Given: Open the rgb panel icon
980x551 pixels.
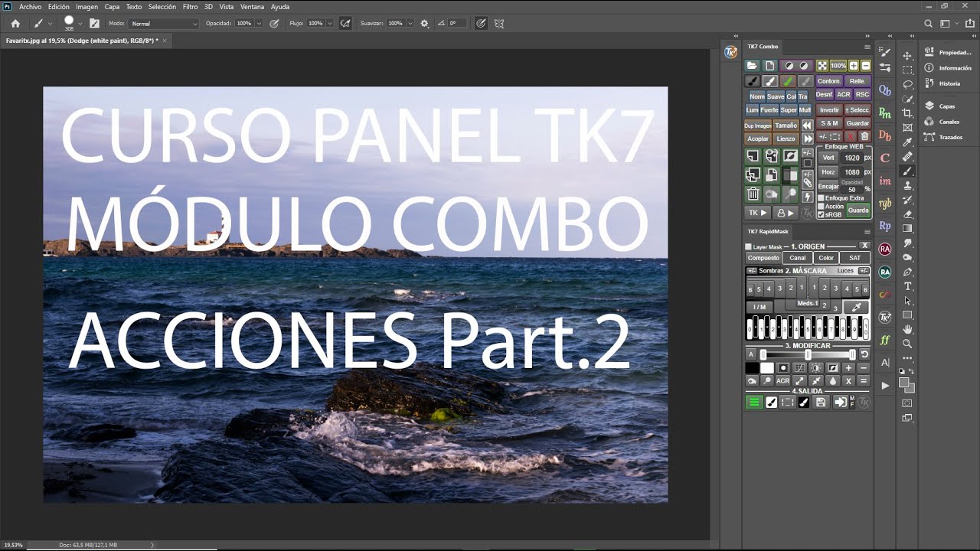Looking at the screenshot, I should pyautogui.click(x=885, y=204).
